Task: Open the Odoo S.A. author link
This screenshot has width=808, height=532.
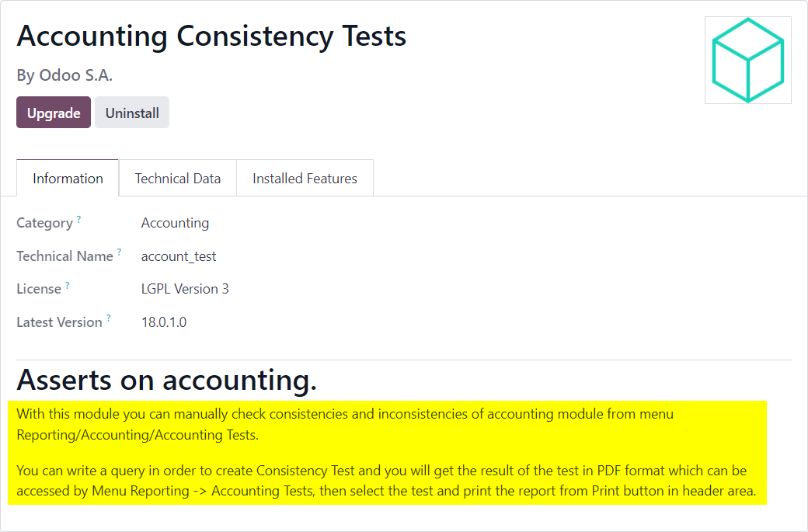Action: pyautogui.click(x=75, y=75)
